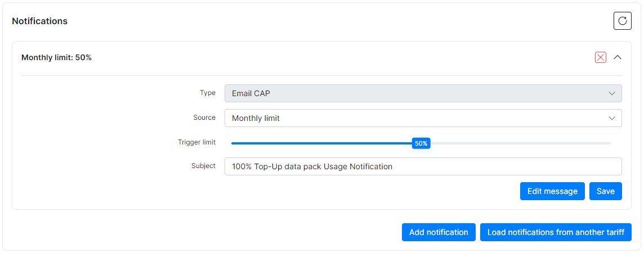
Task: Open the Edit message dialog
Action: click(552, 192)
